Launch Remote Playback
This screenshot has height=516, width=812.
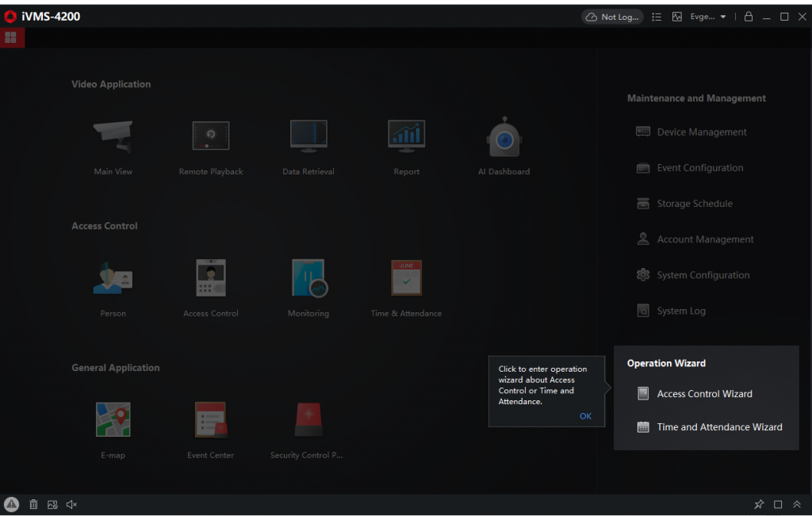coord(211,137)
